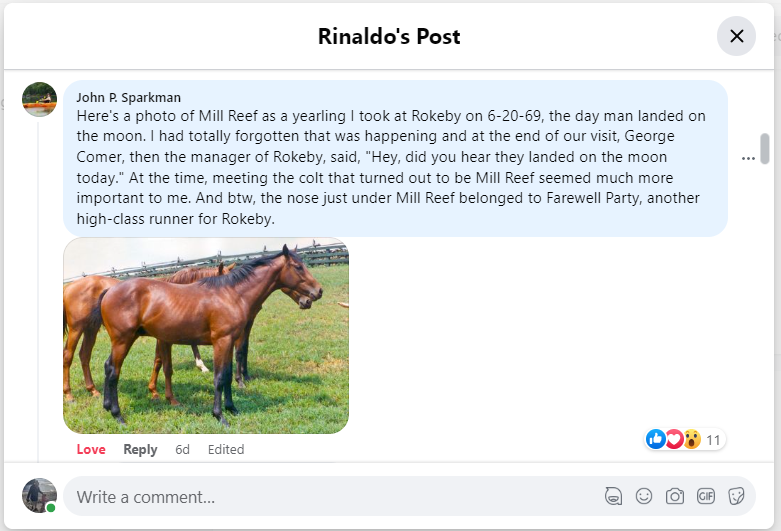Image resolution: width=781 pixels, height=531 pixels.
Task: View who reacted via the 11 count
Action: 714,440
